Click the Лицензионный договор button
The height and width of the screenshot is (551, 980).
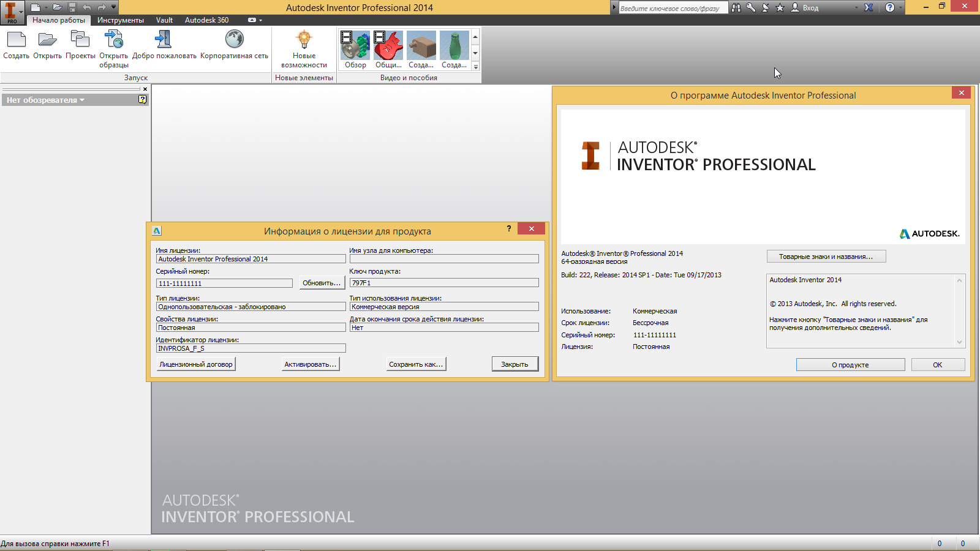point(196,364)
